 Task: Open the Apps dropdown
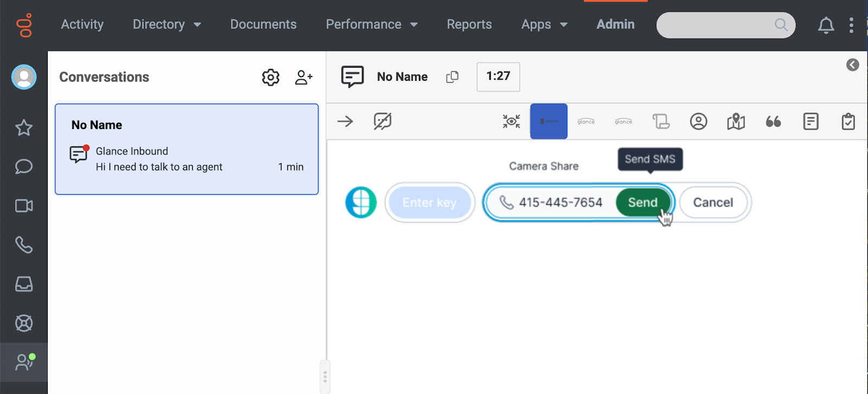pyautogui.click(x=544, y=24)
